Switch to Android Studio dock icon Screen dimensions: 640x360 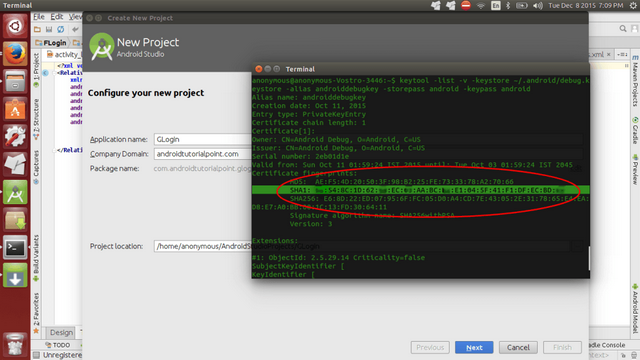tap(15, 192)
